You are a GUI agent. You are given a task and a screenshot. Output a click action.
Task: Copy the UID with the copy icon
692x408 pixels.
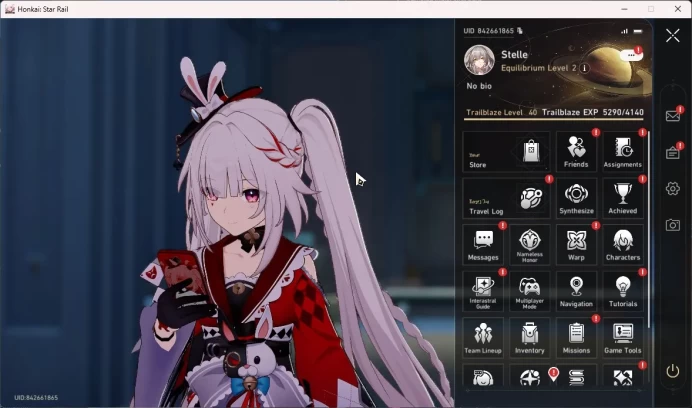point(520,30)
